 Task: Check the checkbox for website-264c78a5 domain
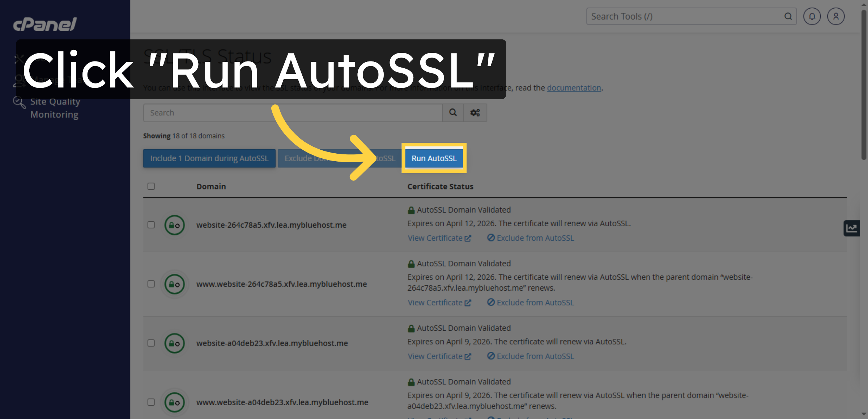click(x=151, y=225)
